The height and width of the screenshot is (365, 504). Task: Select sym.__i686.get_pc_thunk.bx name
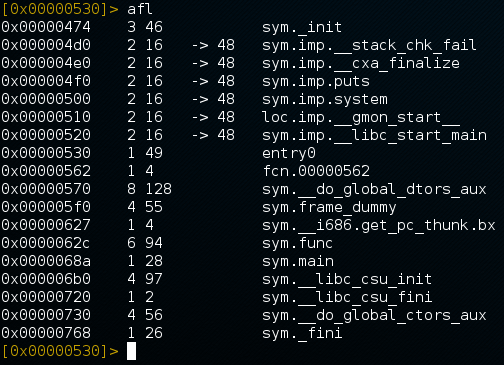[x=379, y=225]
